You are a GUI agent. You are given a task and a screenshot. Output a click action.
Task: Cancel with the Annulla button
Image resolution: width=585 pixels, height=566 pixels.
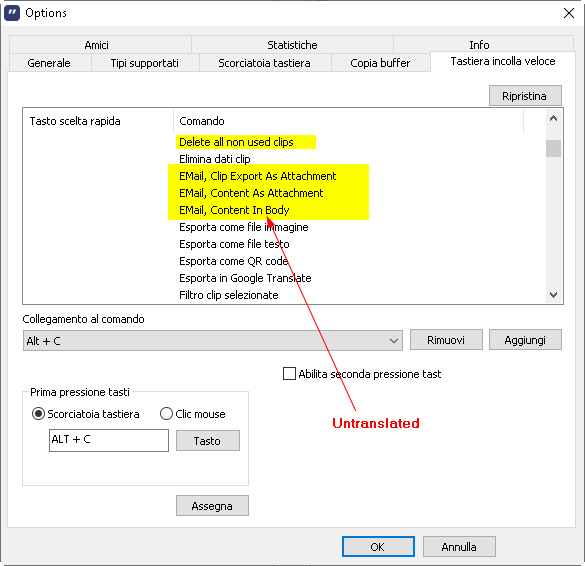459,547
